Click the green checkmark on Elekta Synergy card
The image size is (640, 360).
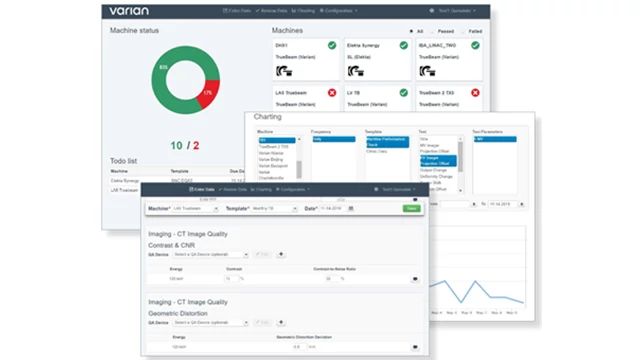click(404, 45)
